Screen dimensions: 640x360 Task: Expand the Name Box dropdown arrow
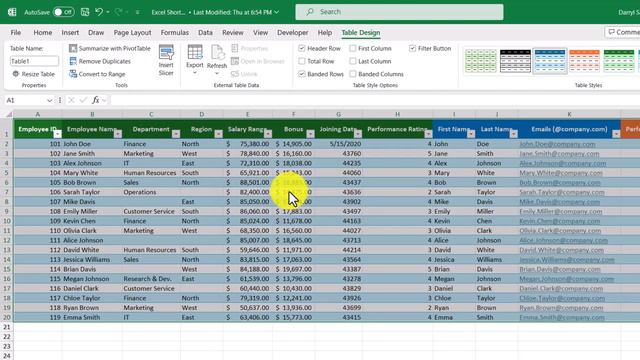[x=49, y=100]
